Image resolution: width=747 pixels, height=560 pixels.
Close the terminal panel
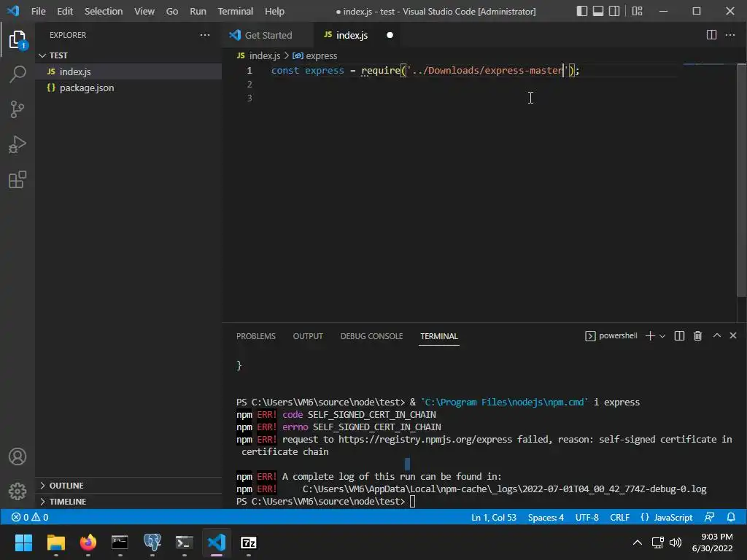733,335
